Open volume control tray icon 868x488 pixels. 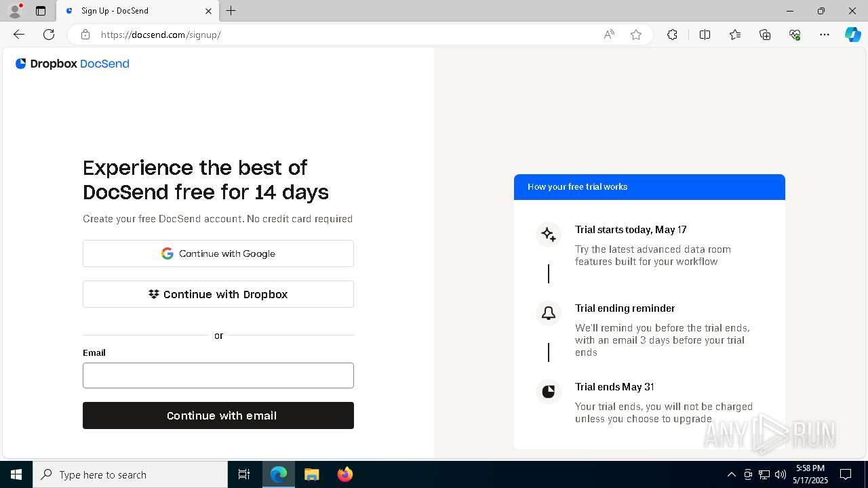click(x=781, y=474)
